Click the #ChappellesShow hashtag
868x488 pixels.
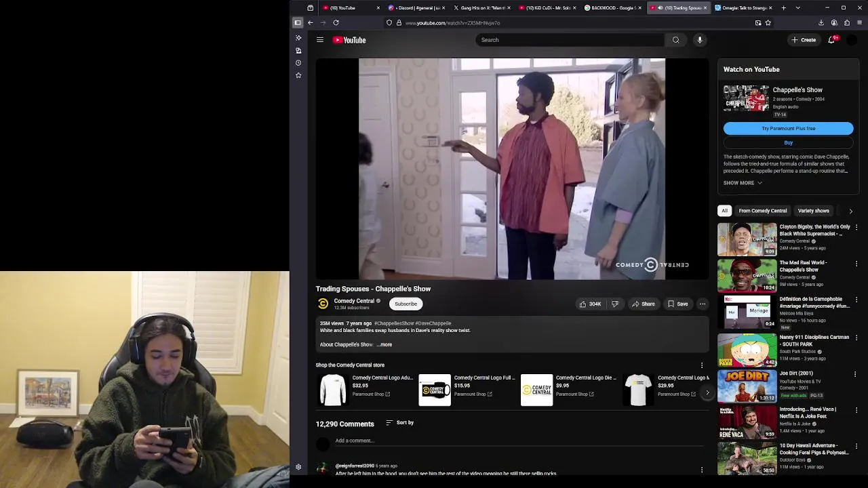(394, 323)
